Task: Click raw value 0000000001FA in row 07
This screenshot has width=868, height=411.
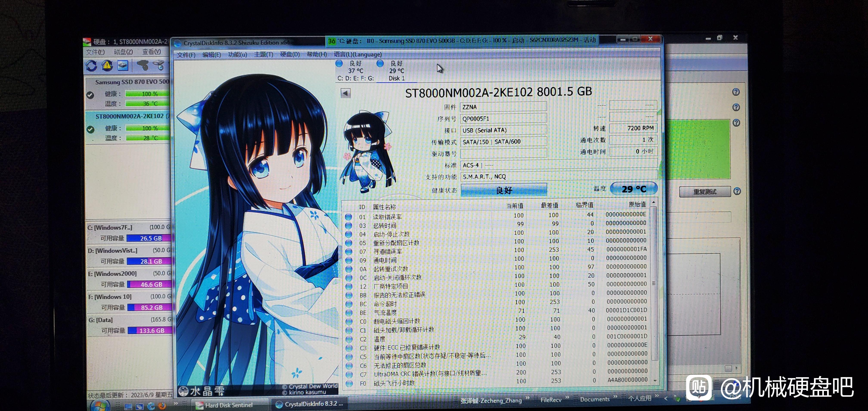Action: pos(626,249)
